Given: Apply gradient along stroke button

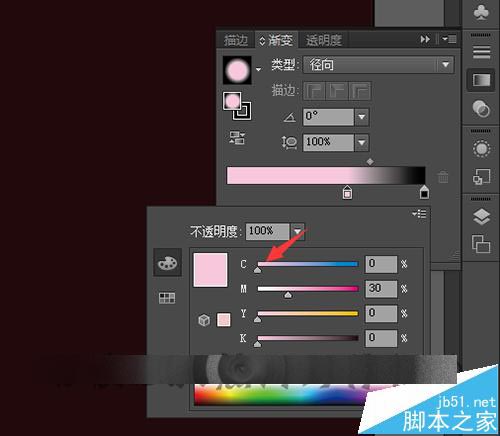Looking at the screenshot, I should (x=337, y=91).
